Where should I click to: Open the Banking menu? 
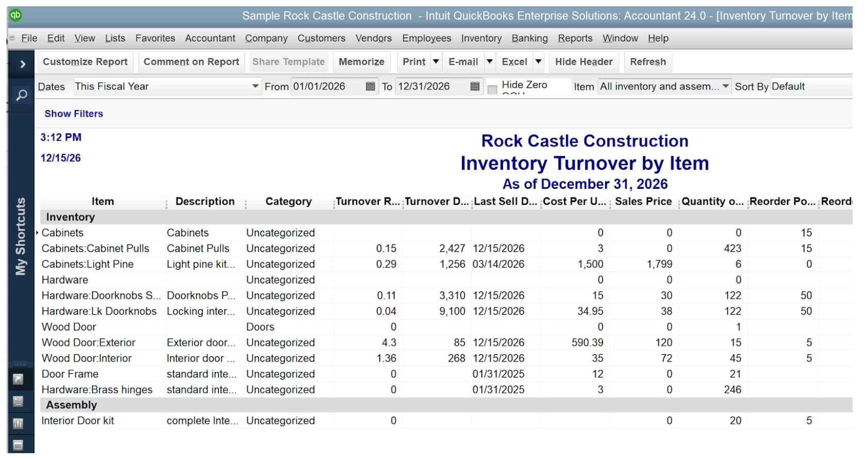pyautogui.click(x=530, y=38)
